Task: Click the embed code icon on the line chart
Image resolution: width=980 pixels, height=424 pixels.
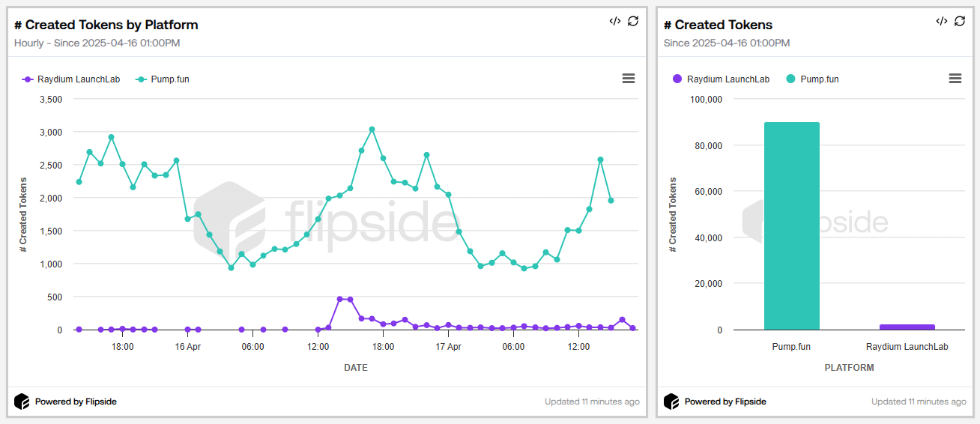Action: click(x=615, y=21)
